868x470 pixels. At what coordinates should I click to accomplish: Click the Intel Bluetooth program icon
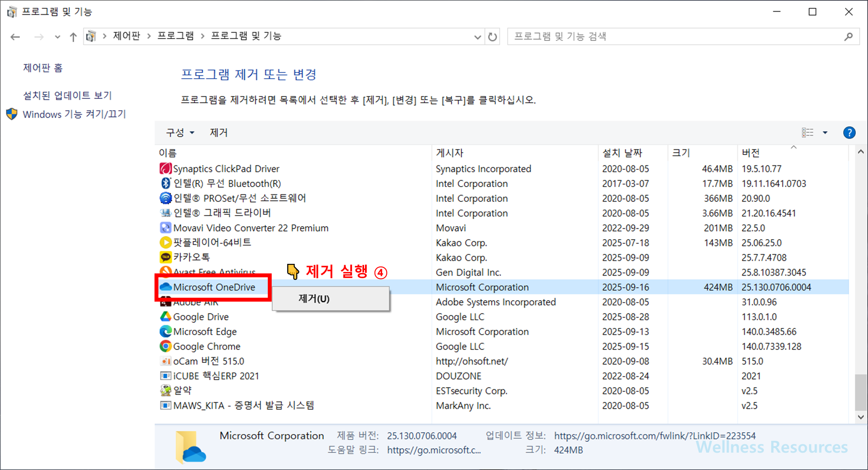tap(165, 183)
